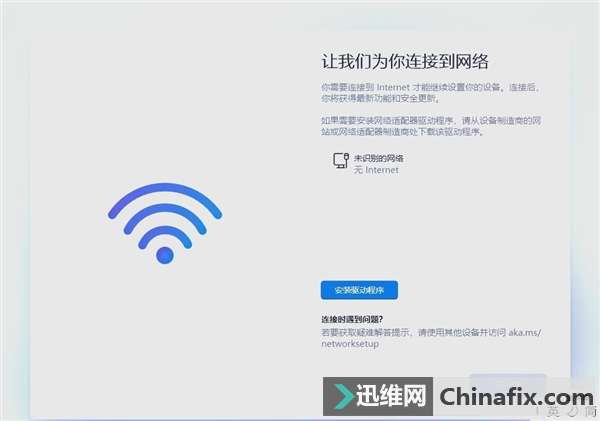Click the 无 Internet status label

pyautogui.click(x=376, y=170)
